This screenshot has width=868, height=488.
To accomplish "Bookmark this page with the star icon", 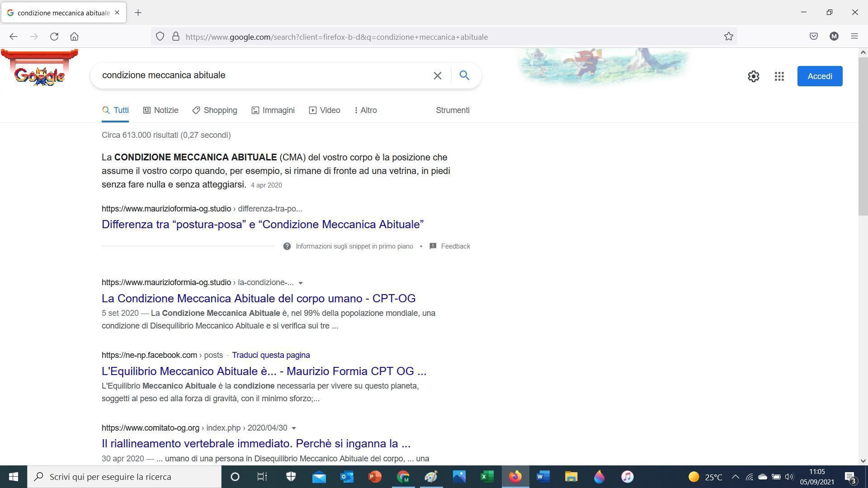I will (728, 37).
